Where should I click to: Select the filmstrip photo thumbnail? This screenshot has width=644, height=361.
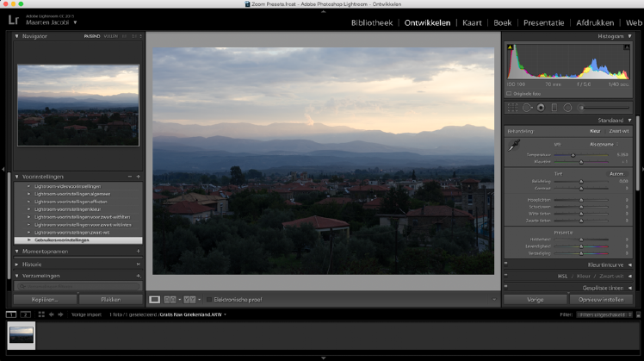tap(22, 335)
